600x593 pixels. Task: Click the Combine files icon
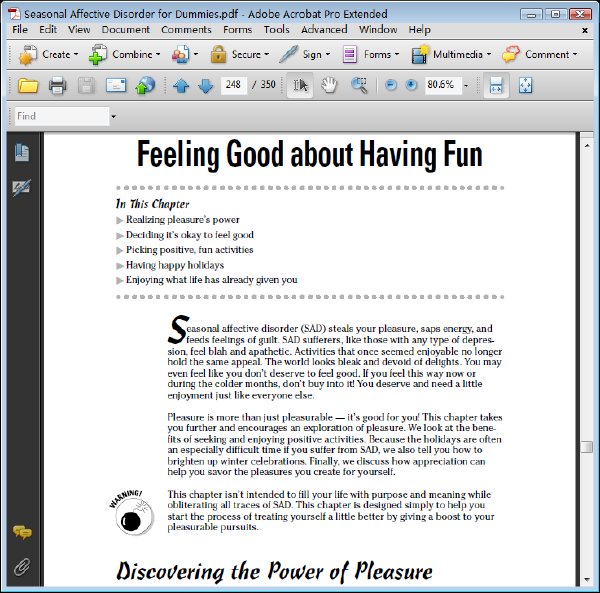98,54
